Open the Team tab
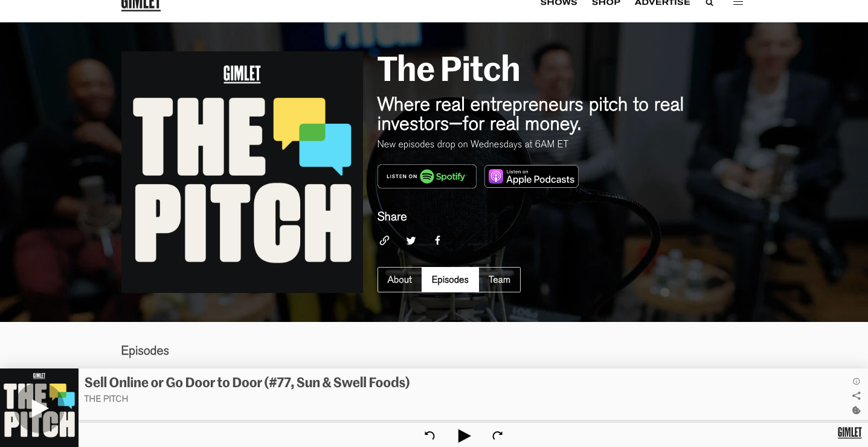This screenshot has height=447, width=868. point(500,280)
